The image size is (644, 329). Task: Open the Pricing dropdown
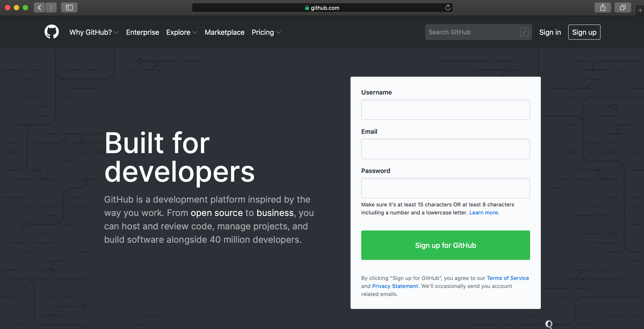click(x=266, y=32)
